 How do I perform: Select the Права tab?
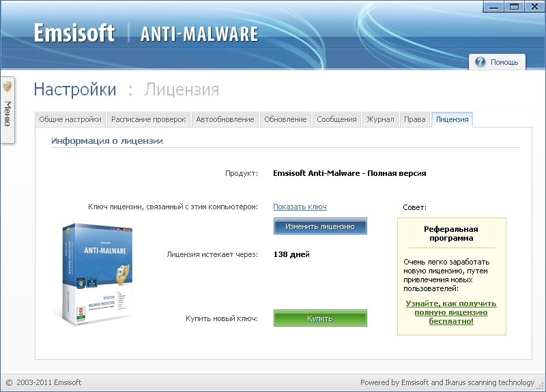click(x=414, y=119)
